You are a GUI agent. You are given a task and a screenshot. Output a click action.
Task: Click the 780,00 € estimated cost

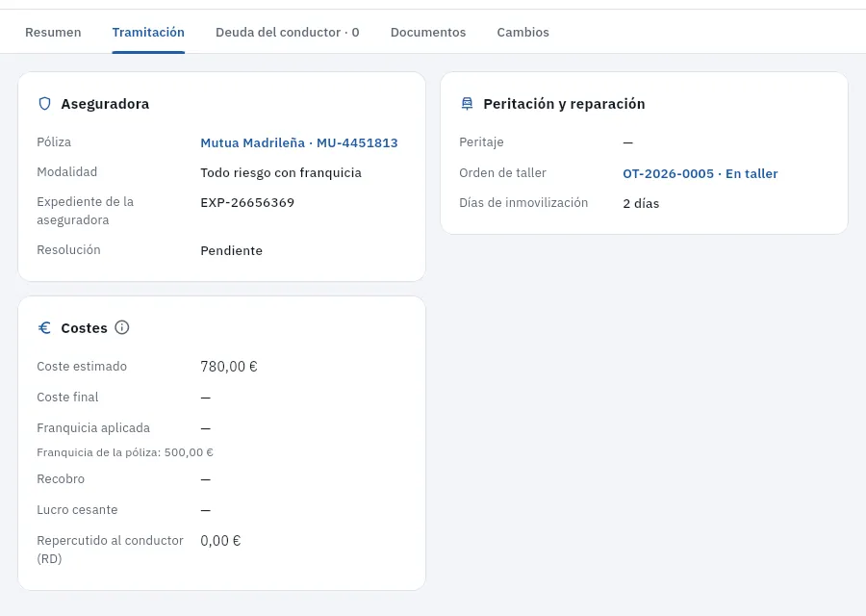(x=229, y=367)
